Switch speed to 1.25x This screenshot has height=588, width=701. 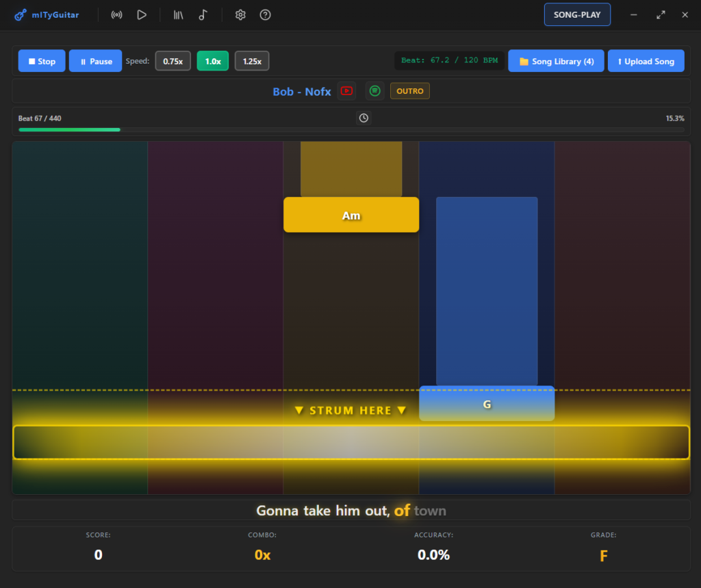coord(252,61)
